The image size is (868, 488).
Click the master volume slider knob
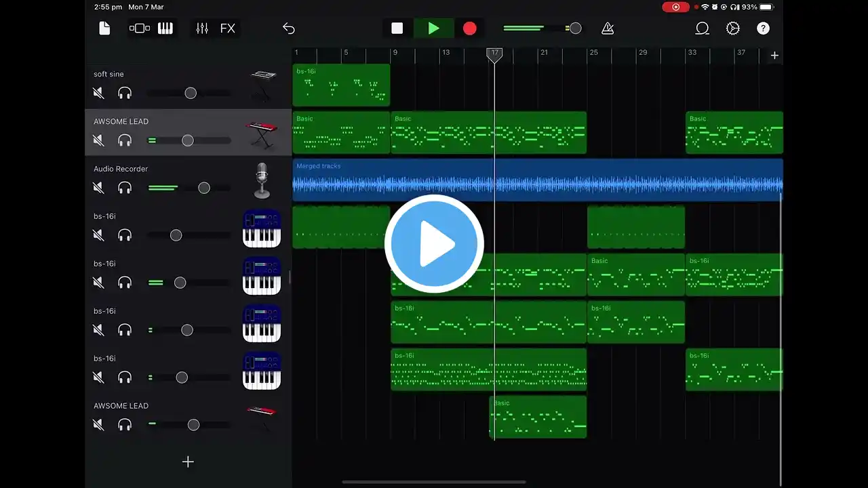click(575, 28)
